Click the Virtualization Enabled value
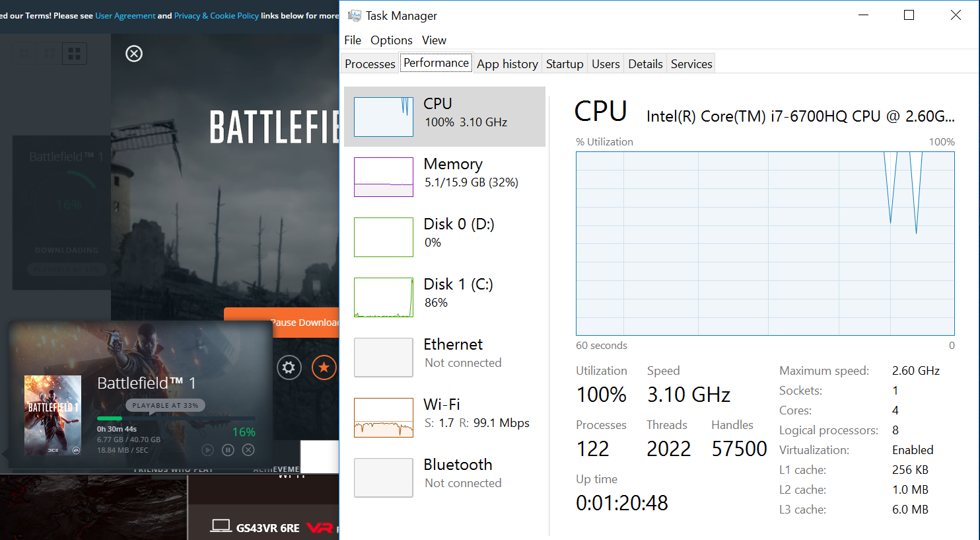980x540 pixels. coord(913,450)
